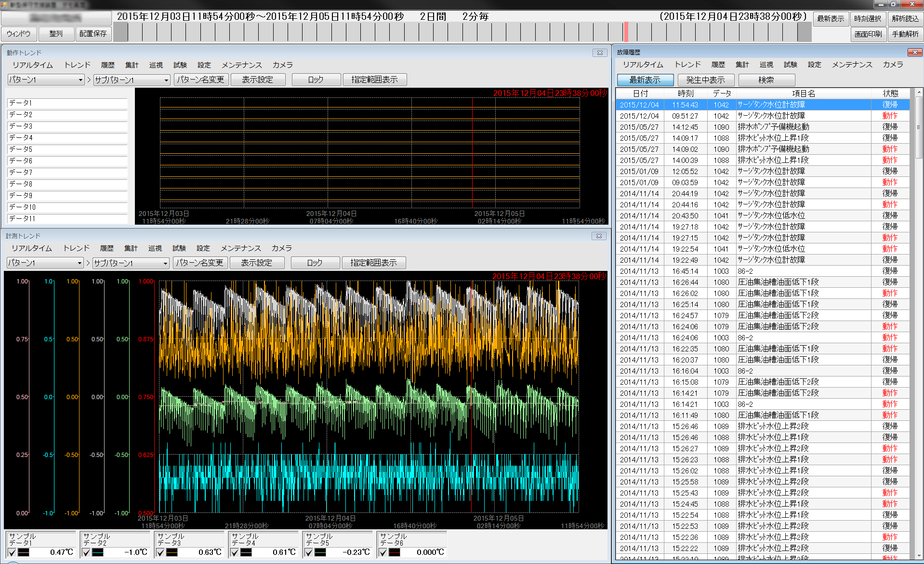Select fault row 2014/11/13 16:45:14 86-2
Screen dimensions: 924x564
(763, 271)
